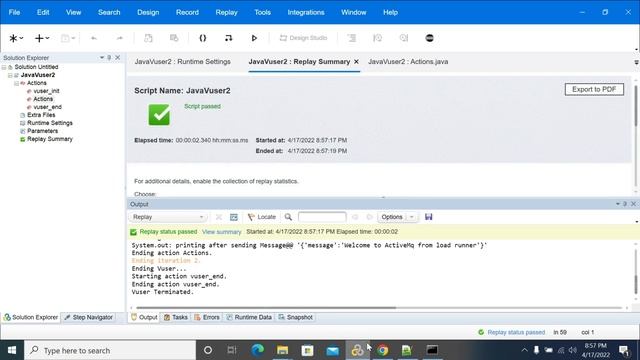The image size is (640, 360).
Task: Switch to Solution Explorer bottom tab
Action: pos(31,317)
